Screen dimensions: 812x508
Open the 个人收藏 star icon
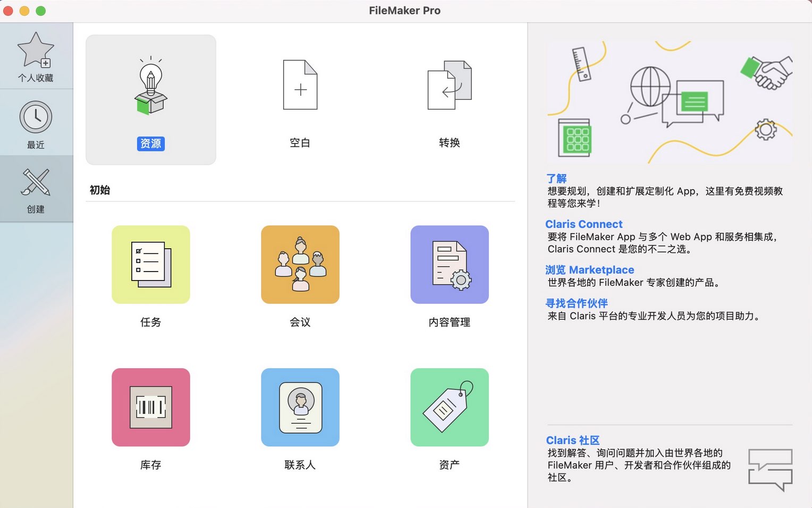(x=36, y=50)
